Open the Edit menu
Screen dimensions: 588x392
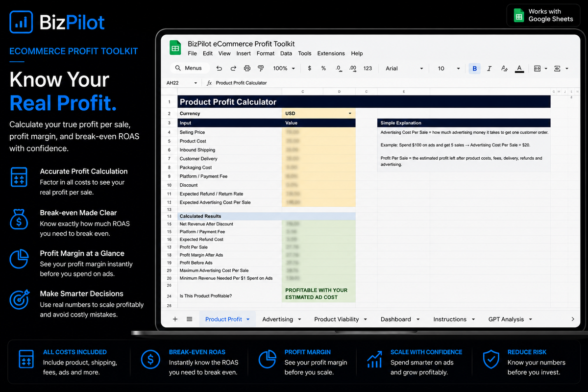pyautogui.click(x=208, y=53)
